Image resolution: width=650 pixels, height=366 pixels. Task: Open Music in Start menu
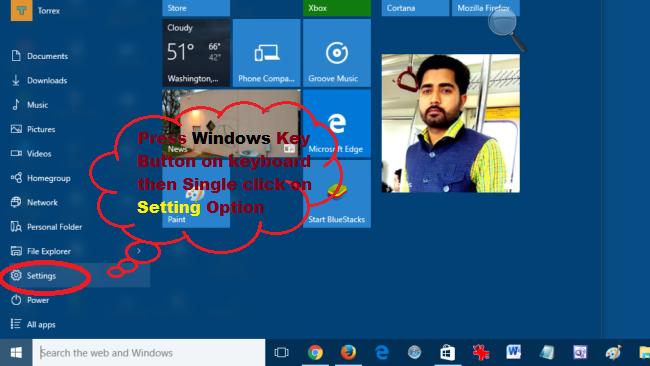point(29,105)
